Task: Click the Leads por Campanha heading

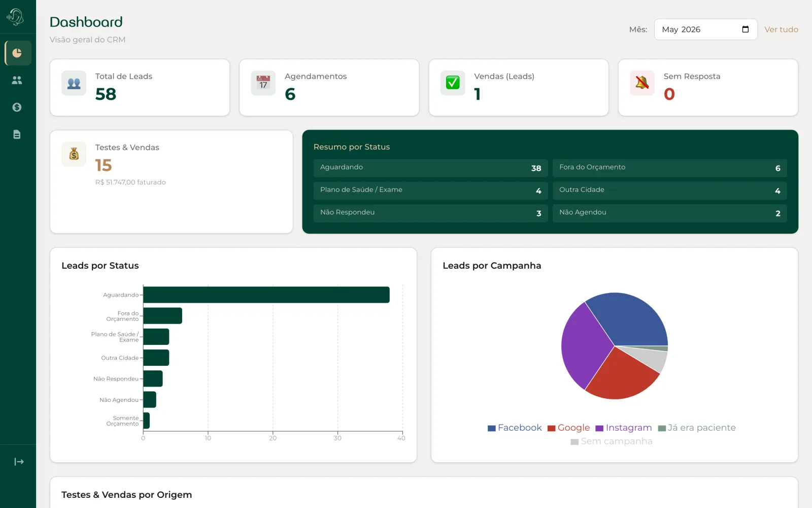Action: coord(492,266)
